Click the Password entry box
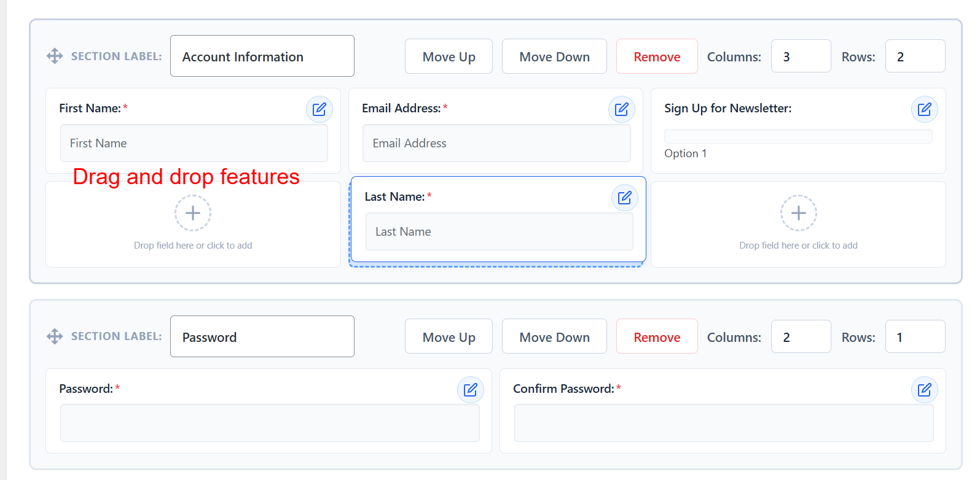 (270, 423)
